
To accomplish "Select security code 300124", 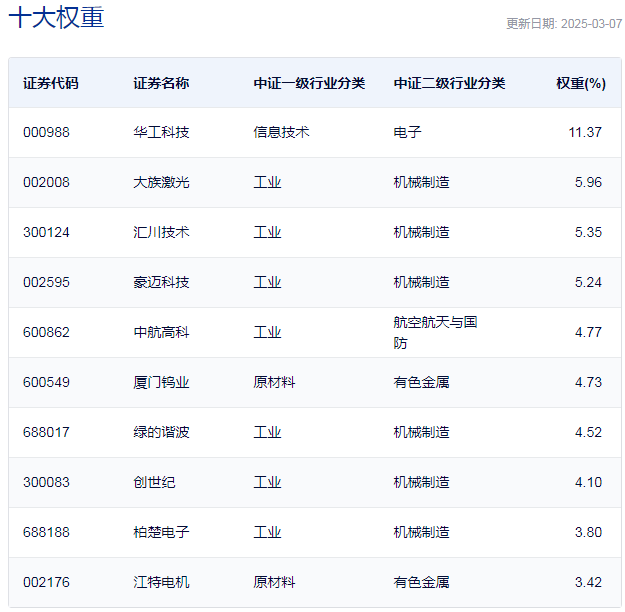I will pos(46,232).
